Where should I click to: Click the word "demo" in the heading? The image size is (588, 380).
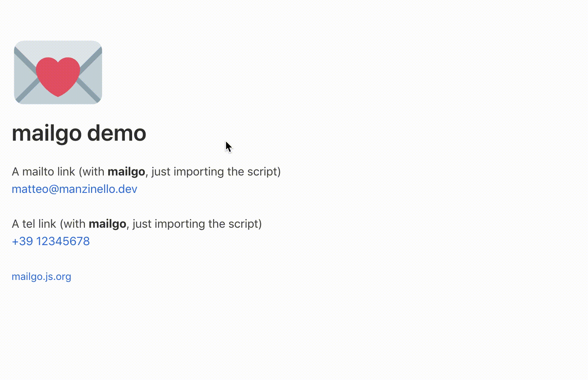tap(117, 133)
